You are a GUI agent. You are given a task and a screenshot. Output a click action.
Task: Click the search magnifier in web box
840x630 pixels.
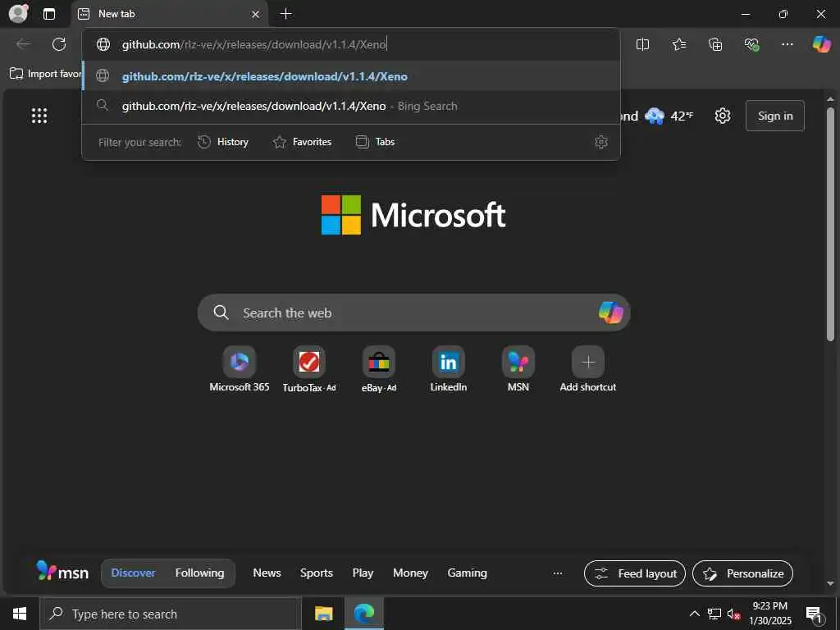pyautogui.click(x=221, y=313)
